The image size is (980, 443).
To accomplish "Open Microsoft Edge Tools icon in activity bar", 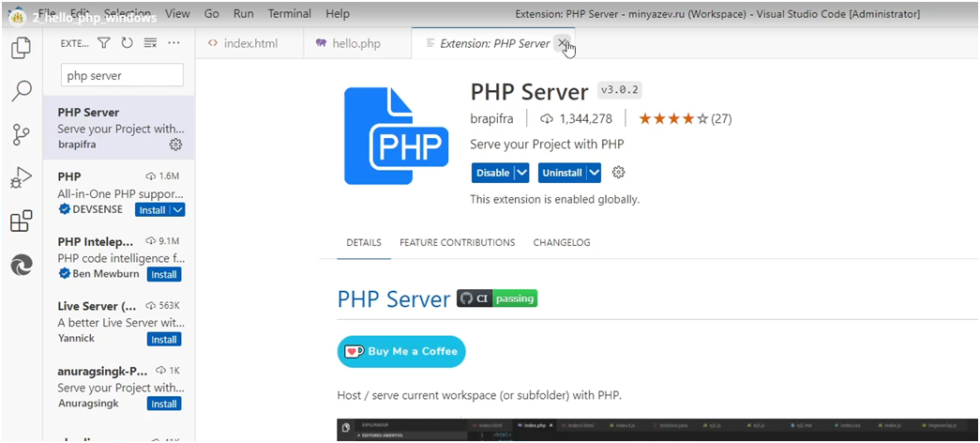I will 22,265.
